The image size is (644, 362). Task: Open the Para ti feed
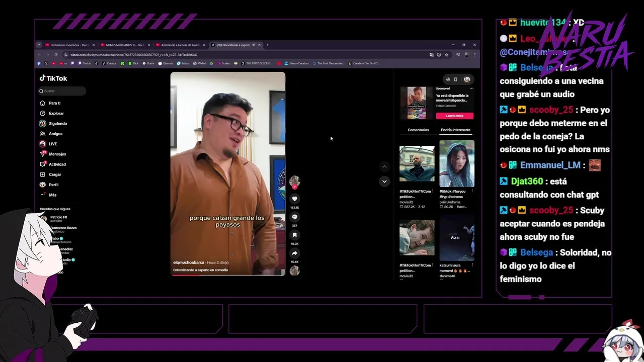click(50, 103)
